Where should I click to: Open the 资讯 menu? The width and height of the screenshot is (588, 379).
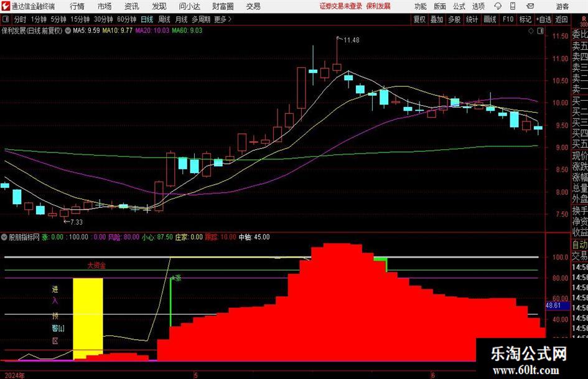132,6
